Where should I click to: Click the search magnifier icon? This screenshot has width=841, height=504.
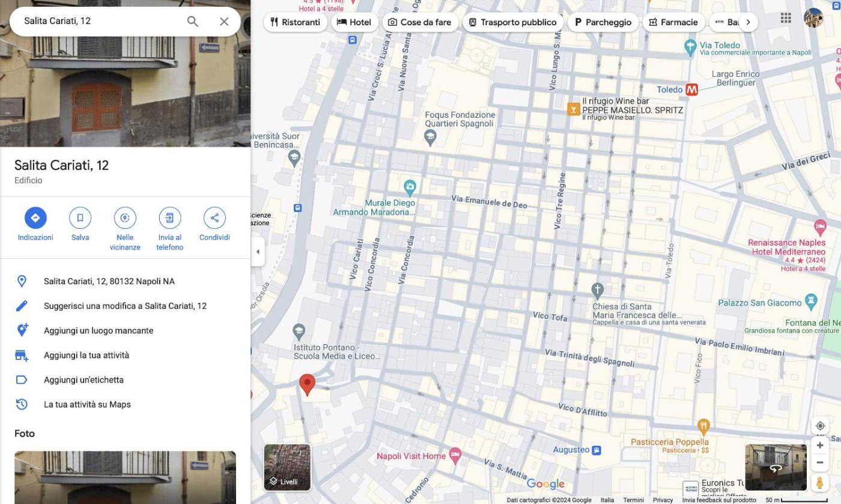pos(192,22)
